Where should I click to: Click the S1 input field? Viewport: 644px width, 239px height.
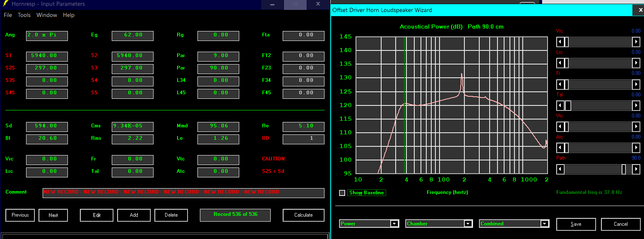click(47, 56)
